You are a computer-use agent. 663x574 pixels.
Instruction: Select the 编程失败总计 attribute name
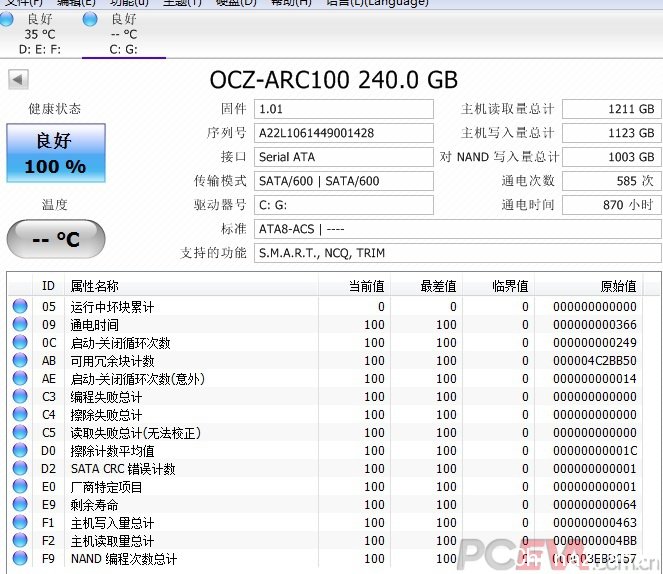pyautogui.click(x=106, y=396)
